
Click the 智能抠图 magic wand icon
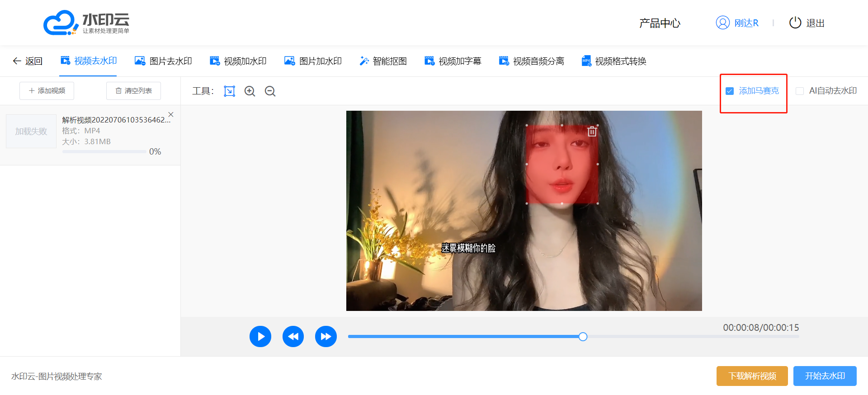coord(364,61)
